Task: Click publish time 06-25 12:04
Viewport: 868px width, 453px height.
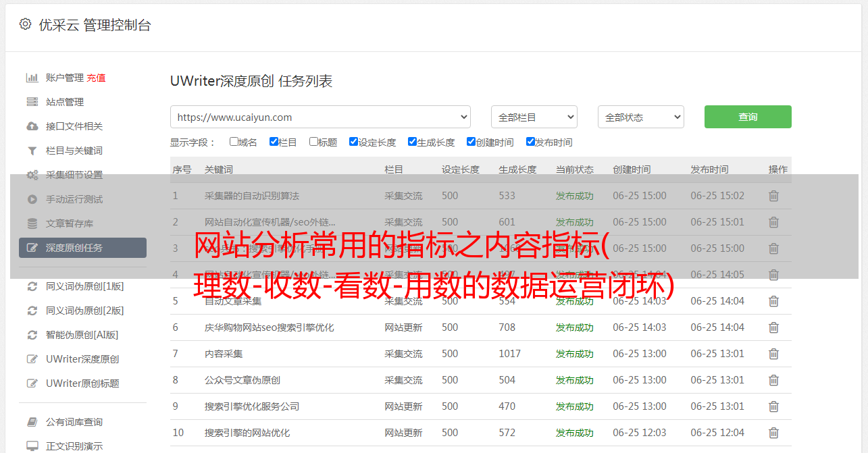Action: pos(717,433)
